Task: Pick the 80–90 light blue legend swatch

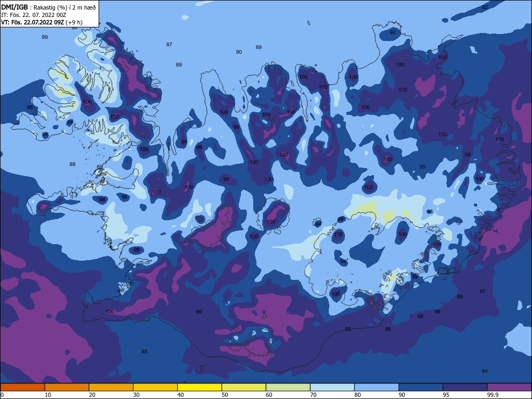Action: (377, 387)
